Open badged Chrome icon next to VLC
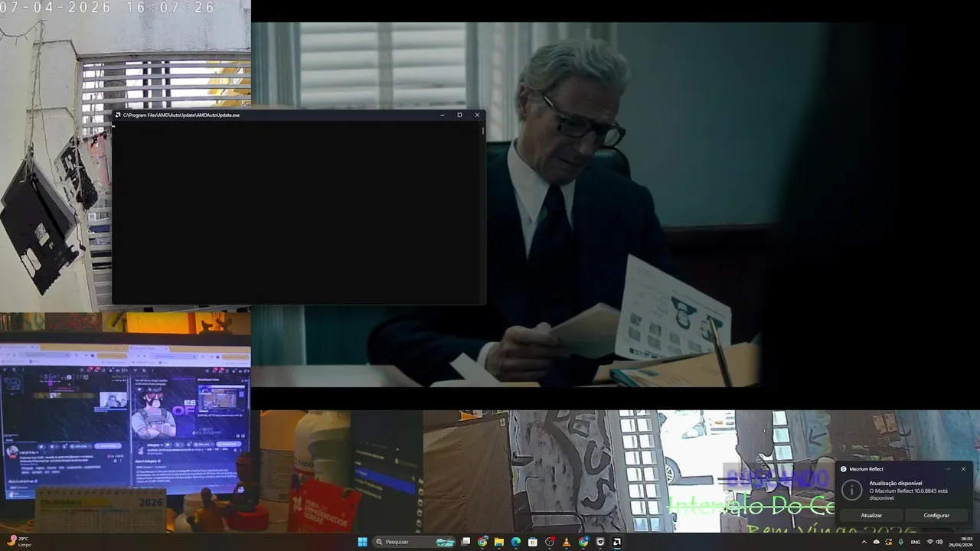The image size is (980, 551). click(583, 542)
